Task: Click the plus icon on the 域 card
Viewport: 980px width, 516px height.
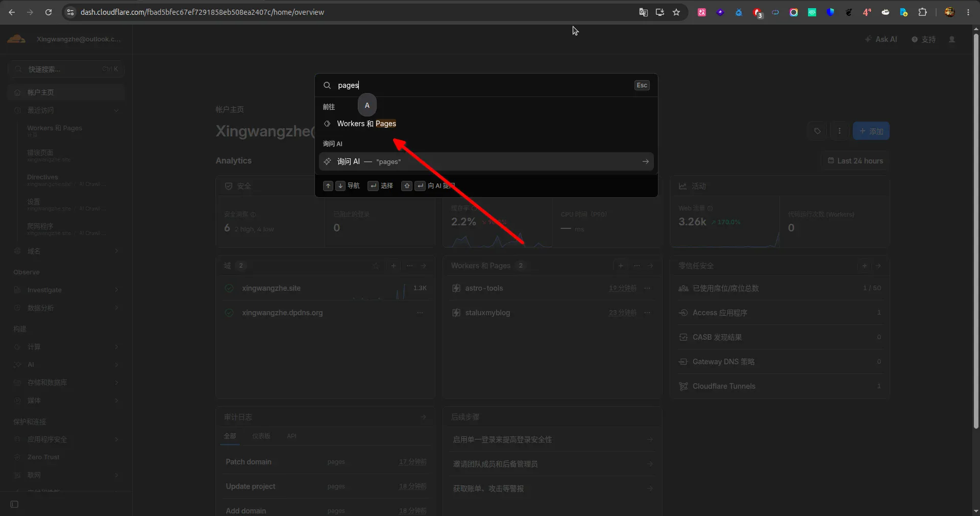Action: click(394, 266)
